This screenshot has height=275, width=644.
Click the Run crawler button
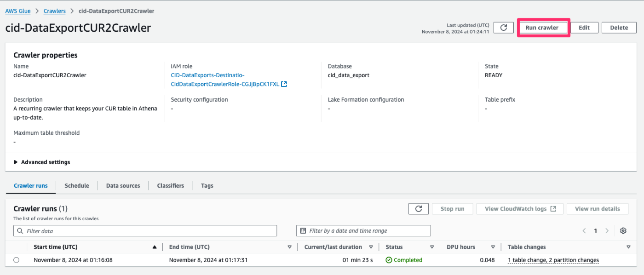543,27
